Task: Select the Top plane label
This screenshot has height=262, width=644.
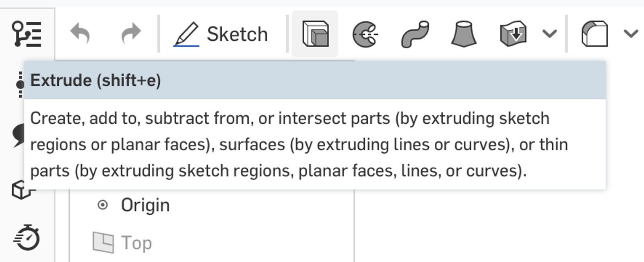Action: (136, 243)
